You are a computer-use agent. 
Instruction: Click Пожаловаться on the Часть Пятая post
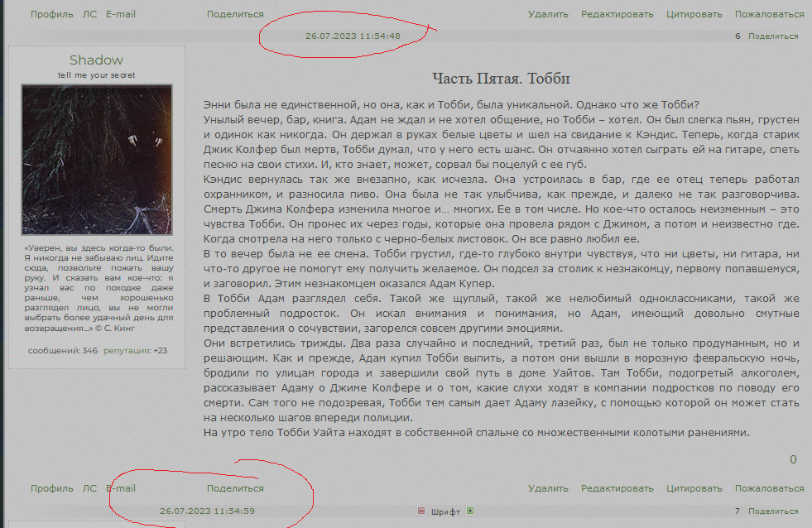tap(770, 488)
